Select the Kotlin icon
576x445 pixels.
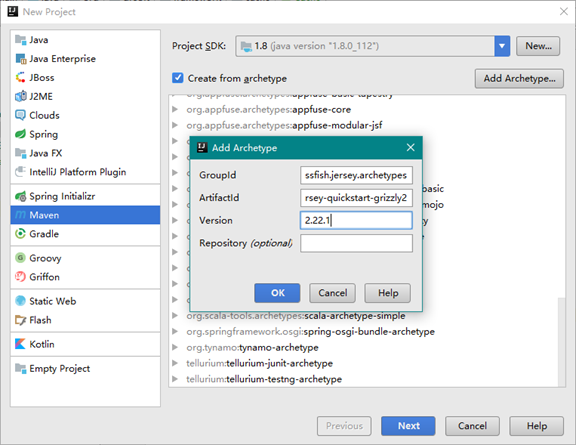click(21, 344)
